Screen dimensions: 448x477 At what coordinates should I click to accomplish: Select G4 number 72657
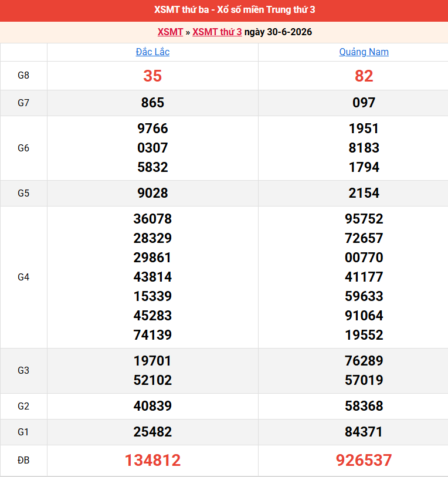[364, 238]
